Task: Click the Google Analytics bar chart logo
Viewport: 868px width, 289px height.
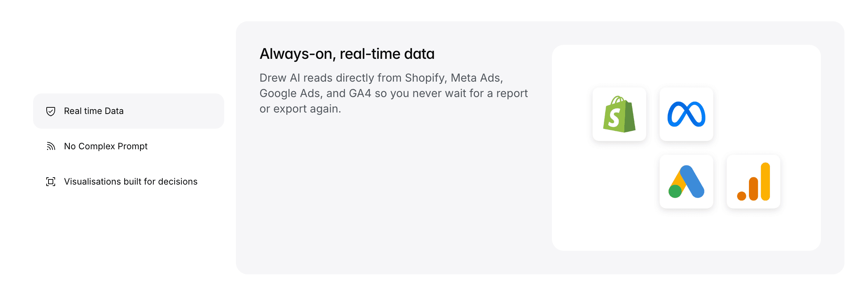Action: coord(753,182)
